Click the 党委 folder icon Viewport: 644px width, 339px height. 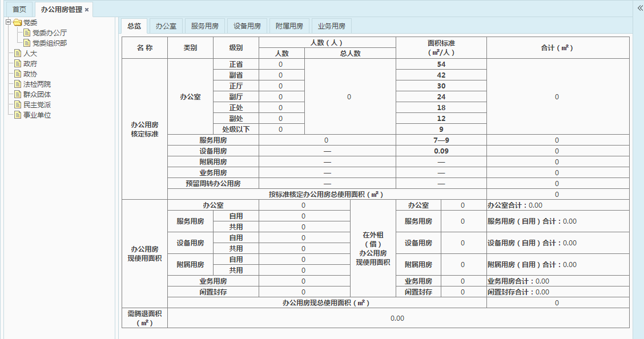[17, 23]
